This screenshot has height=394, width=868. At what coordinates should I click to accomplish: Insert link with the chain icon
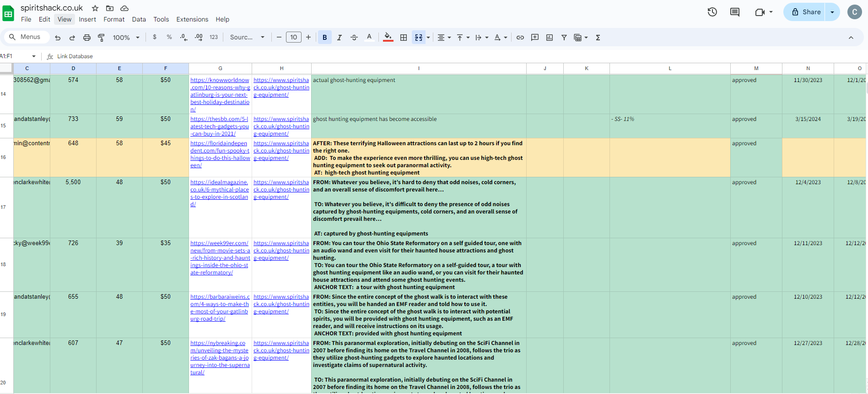tap(520, 38)
